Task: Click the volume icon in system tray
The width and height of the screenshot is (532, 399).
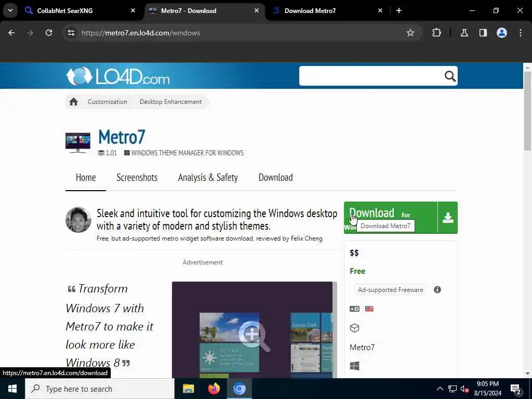Action: click(464, 389)
